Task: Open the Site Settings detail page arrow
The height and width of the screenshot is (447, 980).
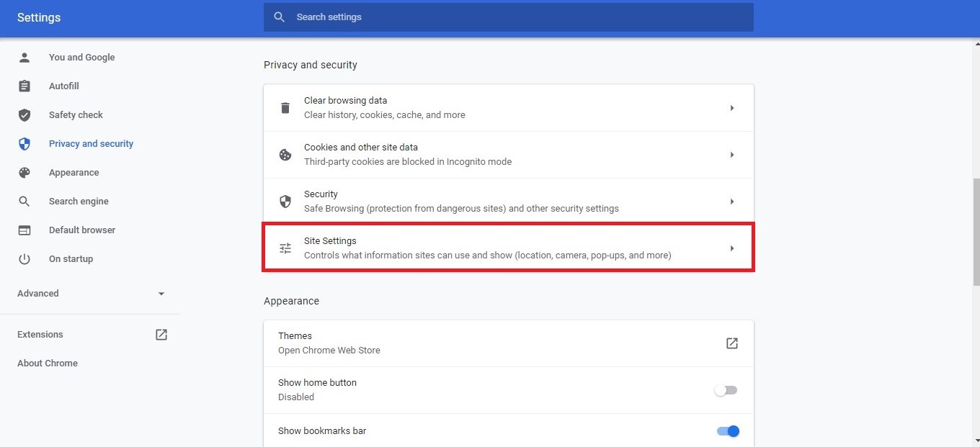Action: (x=732, y=248)
